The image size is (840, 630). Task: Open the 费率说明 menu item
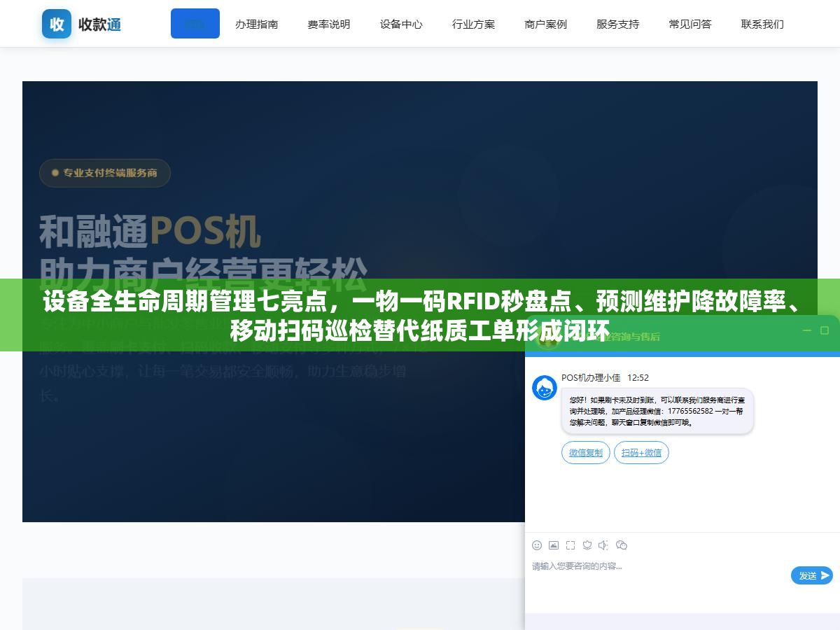pos(328,24)
